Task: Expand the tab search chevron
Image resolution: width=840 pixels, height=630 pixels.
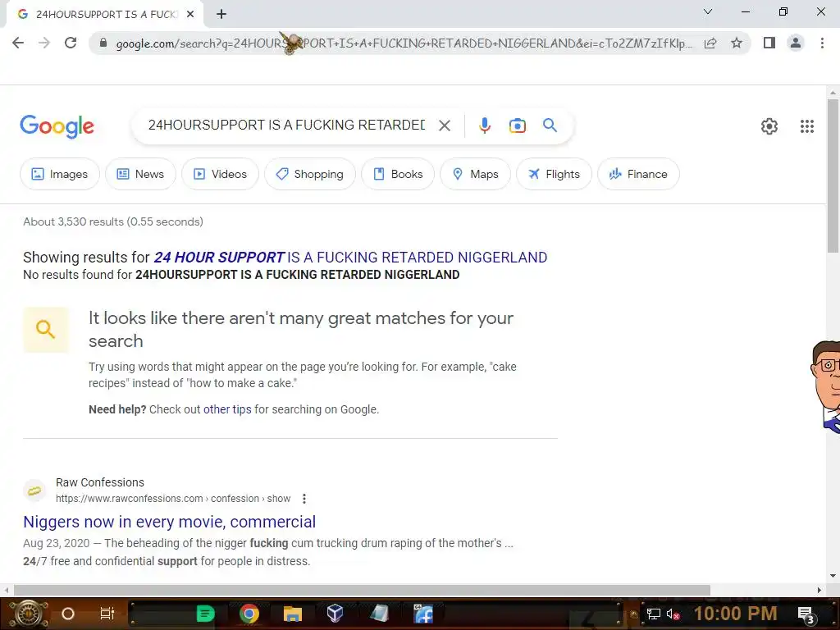Action: click(x=708, y=11)
